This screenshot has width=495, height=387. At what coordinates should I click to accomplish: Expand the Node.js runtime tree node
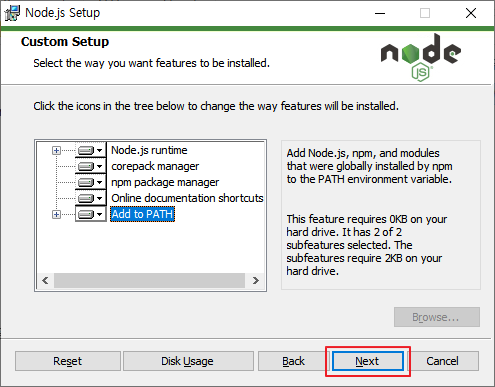point(56,151)
